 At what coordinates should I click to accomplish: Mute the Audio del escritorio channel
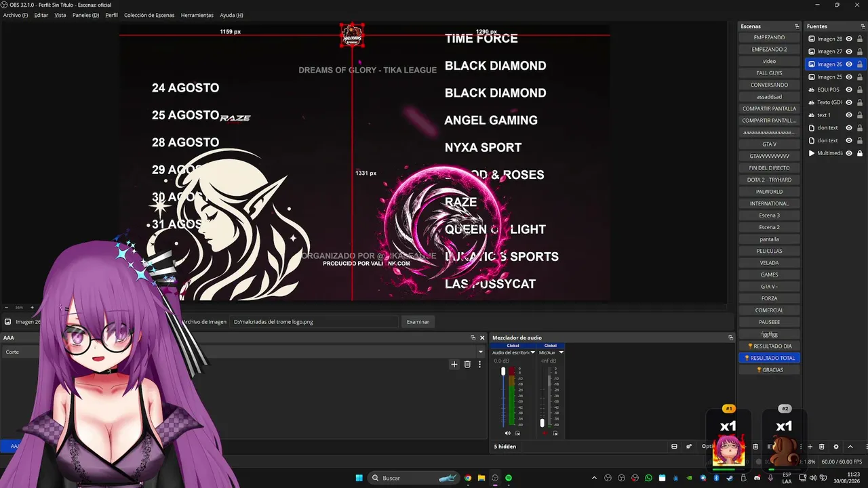click(x=507, y=433)
